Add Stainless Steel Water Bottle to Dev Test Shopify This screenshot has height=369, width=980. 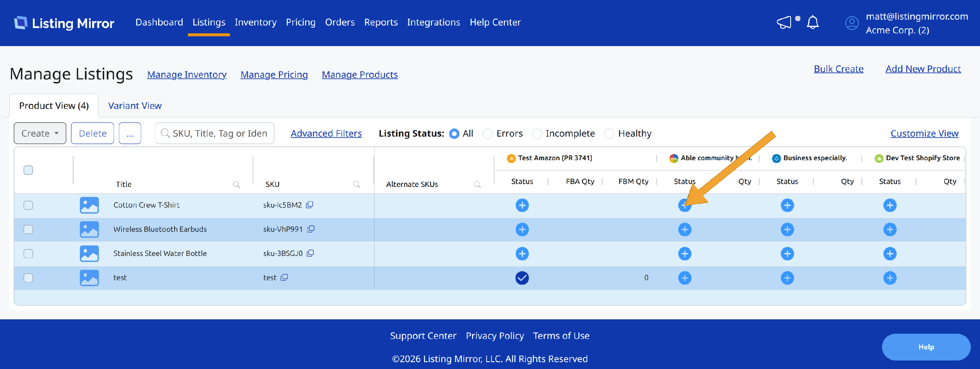(x=890, y=254)
